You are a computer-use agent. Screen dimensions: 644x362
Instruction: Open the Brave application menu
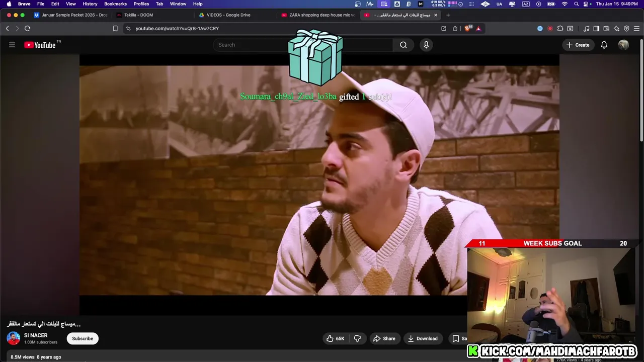coord(24,4)
